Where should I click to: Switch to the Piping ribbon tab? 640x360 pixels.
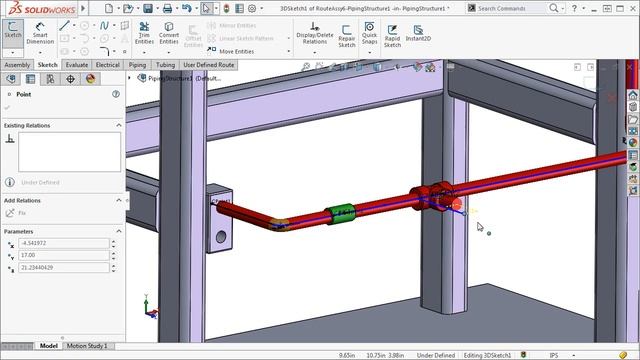click(137, 65)
